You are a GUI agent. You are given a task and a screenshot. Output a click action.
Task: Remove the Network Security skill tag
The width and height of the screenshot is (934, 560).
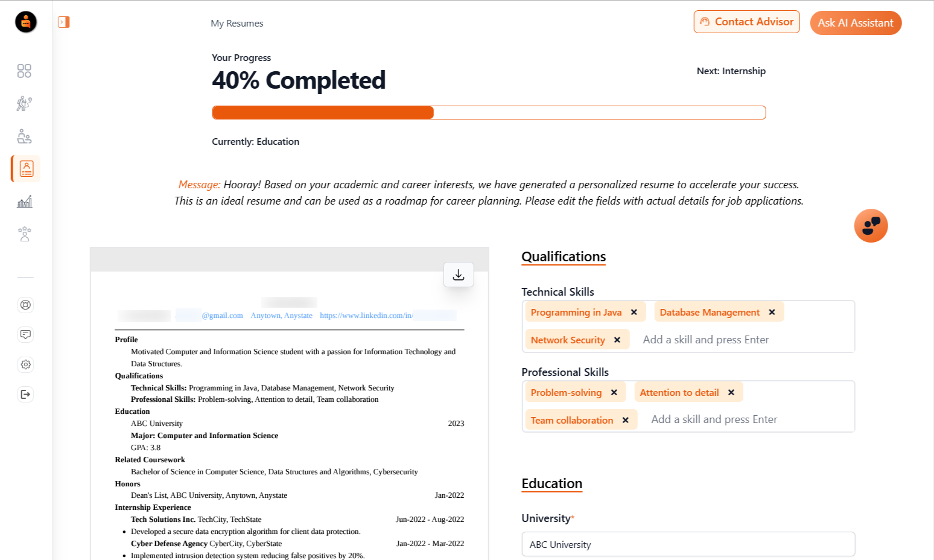coord(617,340)
